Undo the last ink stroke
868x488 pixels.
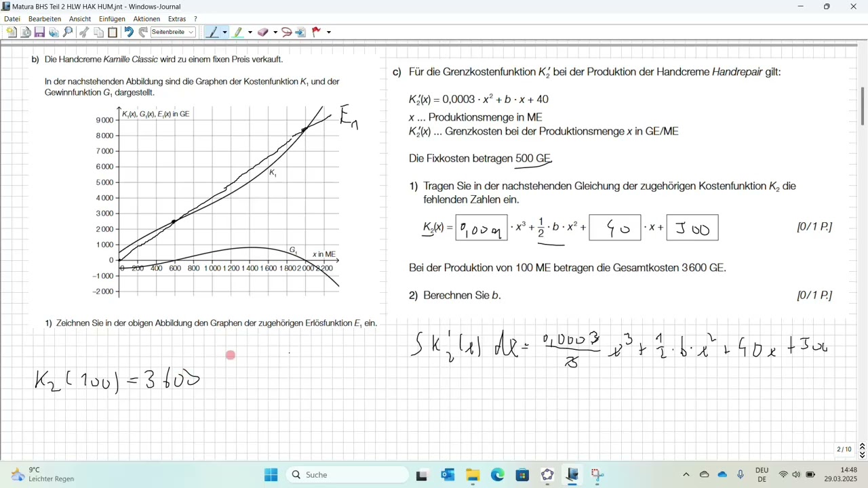(129, 32)
